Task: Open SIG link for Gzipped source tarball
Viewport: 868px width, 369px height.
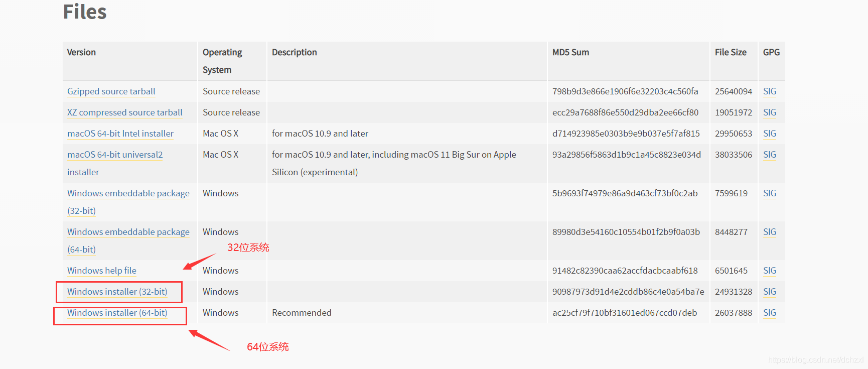Action: (x=769, y=91)
